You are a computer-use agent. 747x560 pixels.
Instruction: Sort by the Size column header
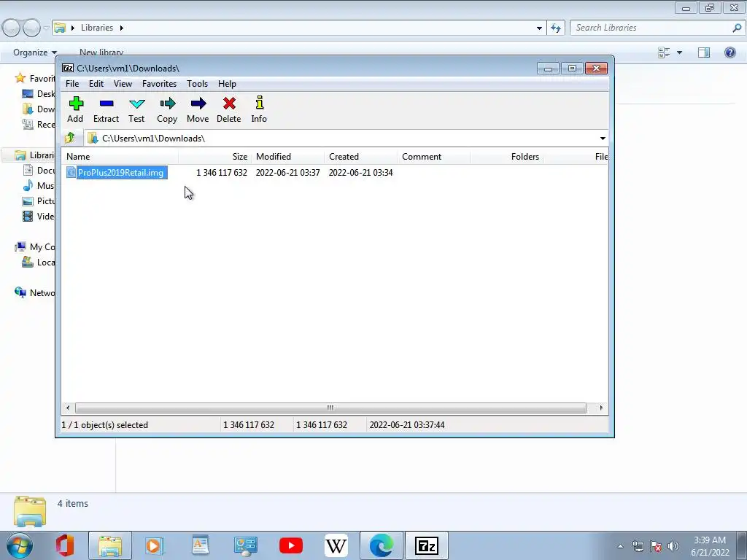[215, 157]
